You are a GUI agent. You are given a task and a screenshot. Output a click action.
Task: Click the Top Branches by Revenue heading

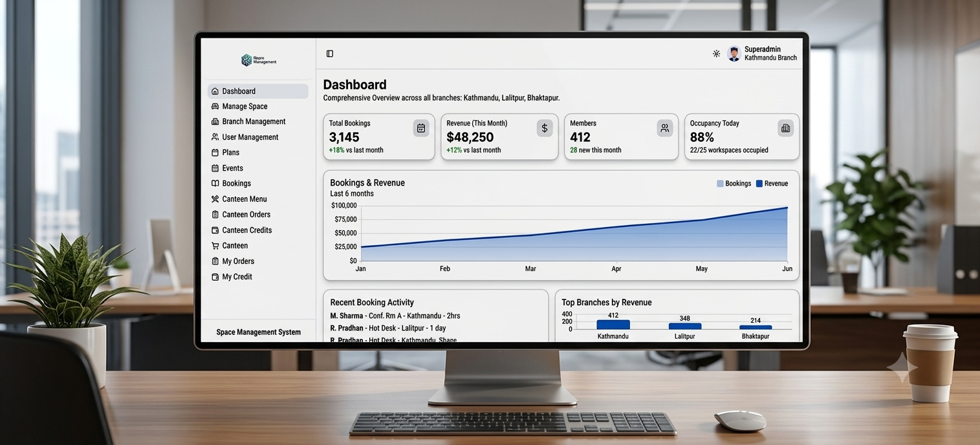tap(607, 302)
